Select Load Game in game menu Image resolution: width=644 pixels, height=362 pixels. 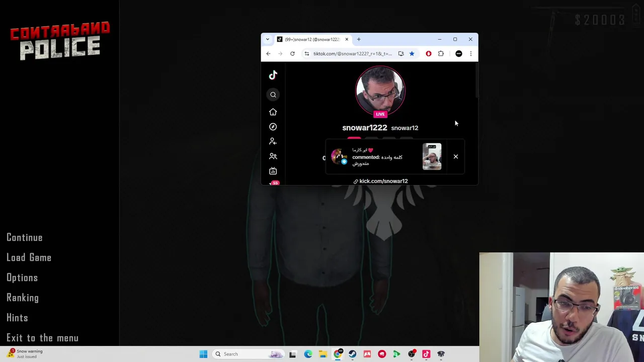[x=29, y=257]
